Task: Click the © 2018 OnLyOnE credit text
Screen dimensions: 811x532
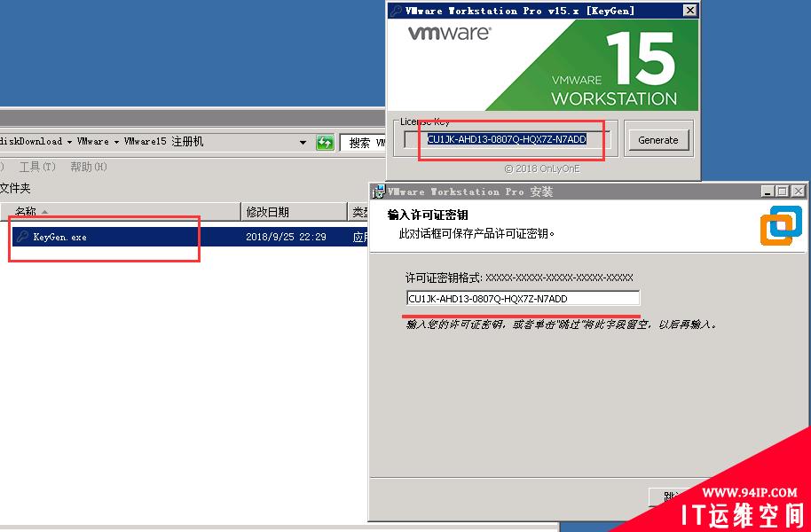Action: [542, 168]
